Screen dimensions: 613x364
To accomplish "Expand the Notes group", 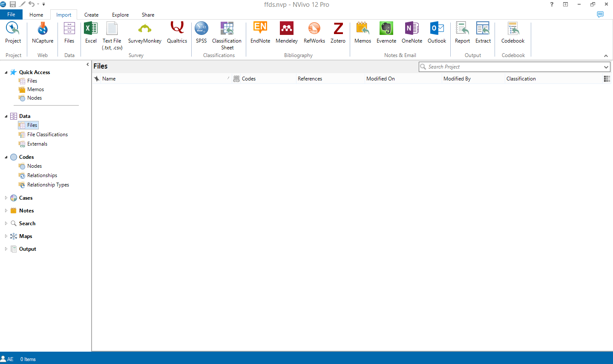I will pos(6,211).
